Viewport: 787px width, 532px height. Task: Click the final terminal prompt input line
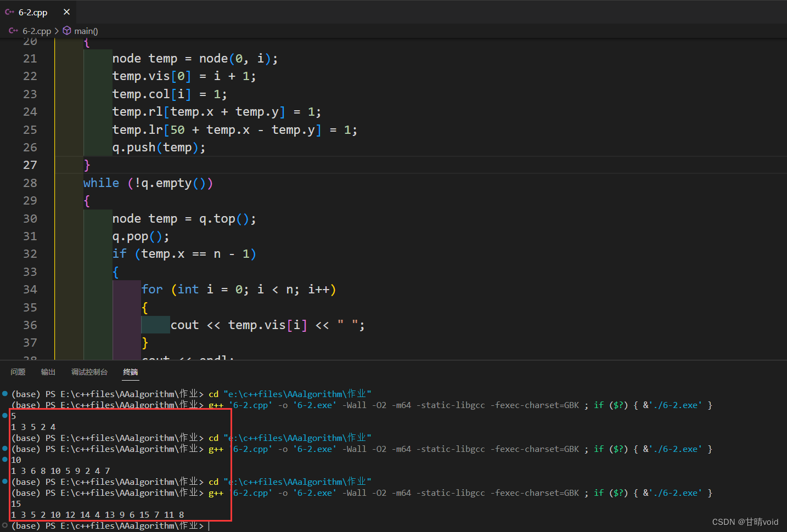(110, 526)
